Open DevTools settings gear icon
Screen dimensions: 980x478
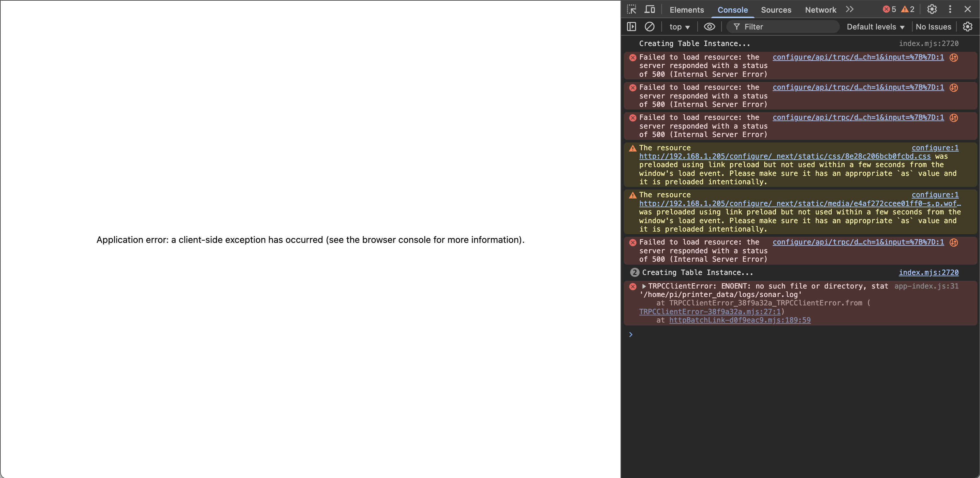(x=932, y=9)
